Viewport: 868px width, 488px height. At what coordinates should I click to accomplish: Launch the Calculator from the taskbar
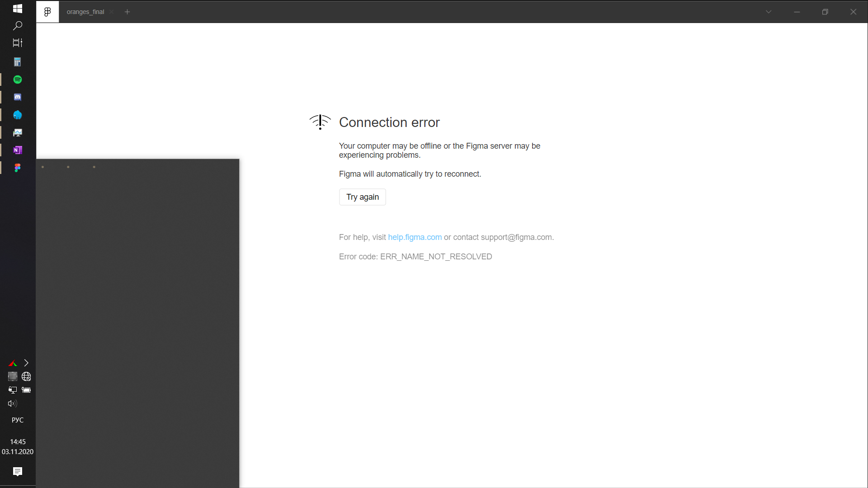click(x=18, y=62)
